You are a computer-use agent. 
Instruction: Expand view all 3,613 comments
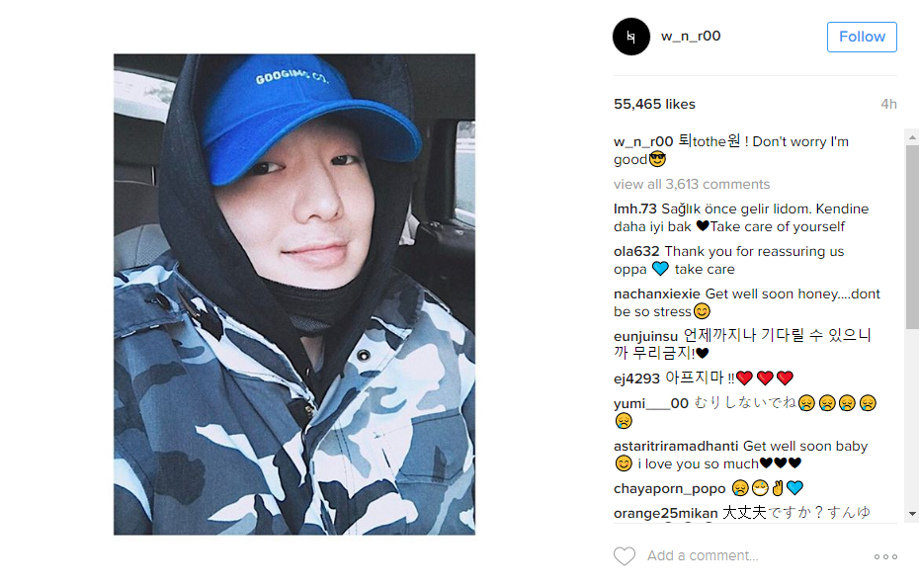tap(692, 184)
